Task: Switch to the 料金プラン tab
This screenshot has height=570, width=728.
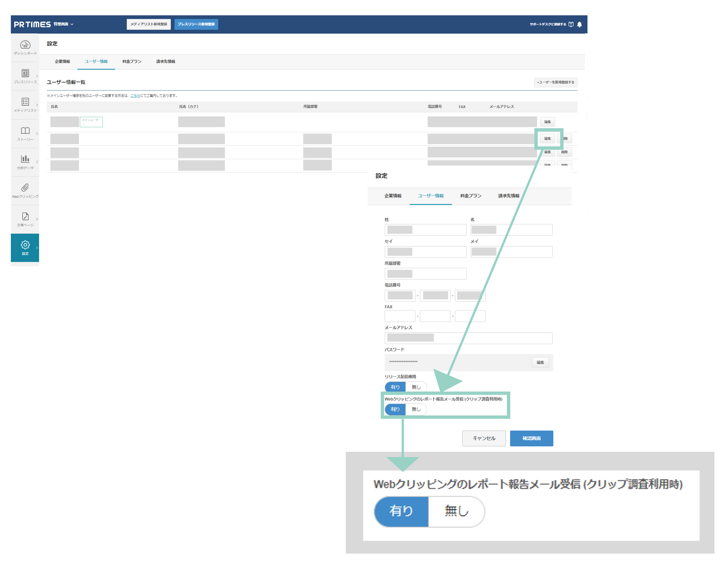Action: [x=132, y=61]
